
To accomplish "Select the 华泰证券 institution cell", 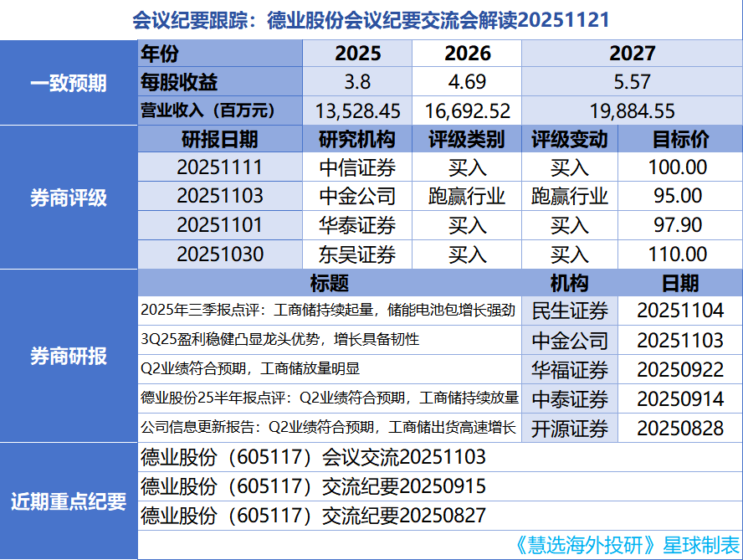I will [357, 225].
